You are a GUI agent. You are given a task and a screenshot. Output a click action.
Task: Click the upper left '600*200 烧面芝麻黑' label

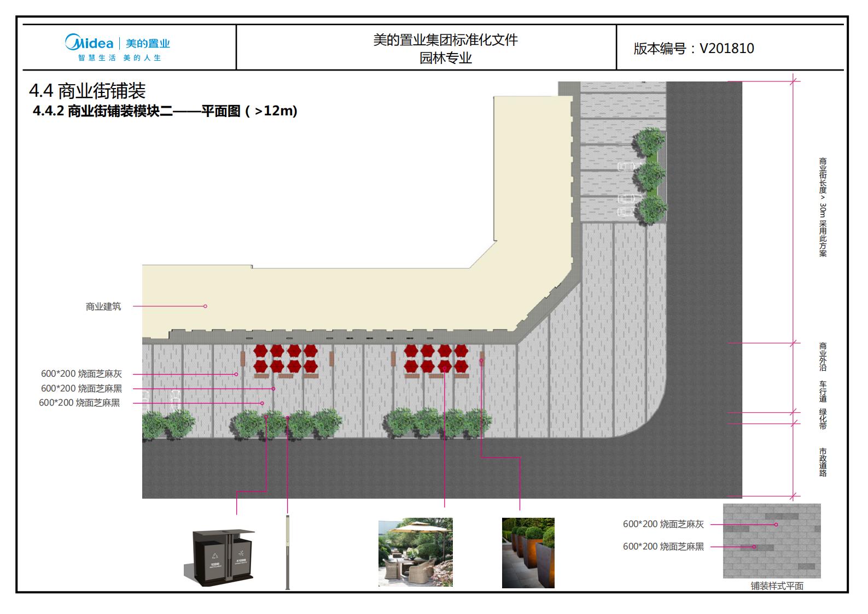[81, 389]
